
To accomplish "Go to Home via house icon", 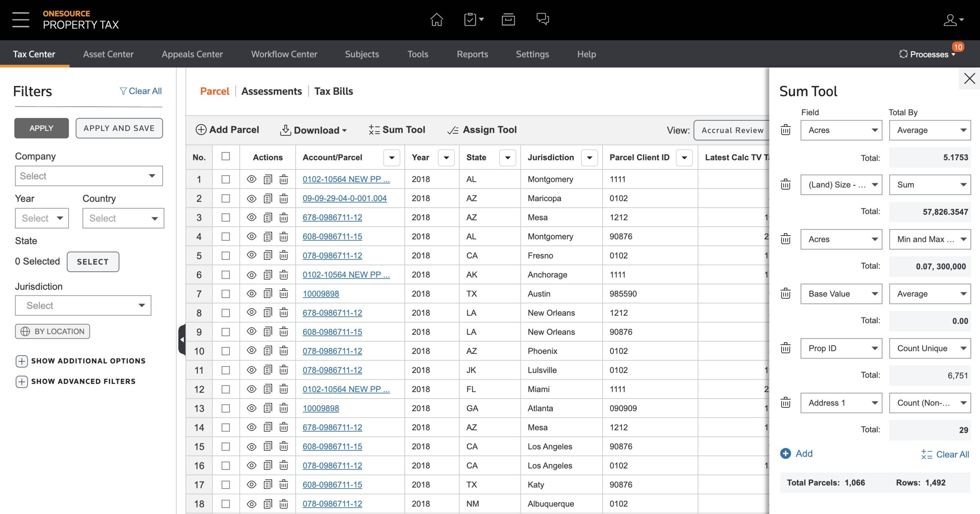I will pyautogui.click(x=436, y=19).
